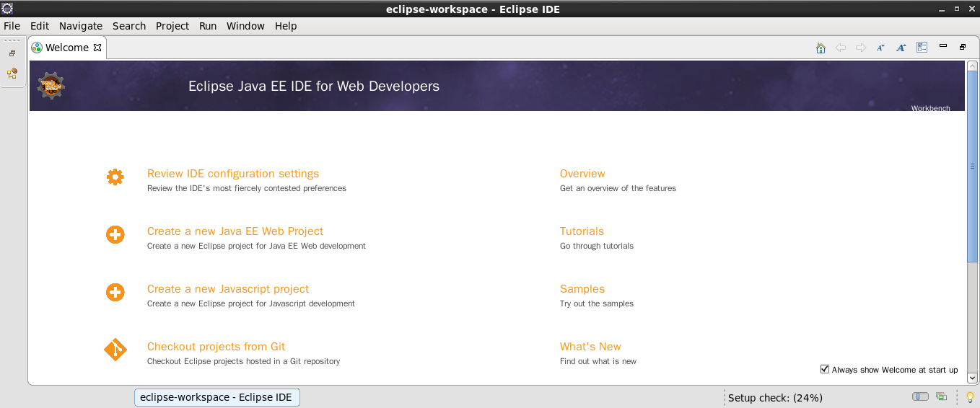Click the gear icon beside Review IDE configuration
980x408 pixels.
pyautogui.click(x=115, y=177)
